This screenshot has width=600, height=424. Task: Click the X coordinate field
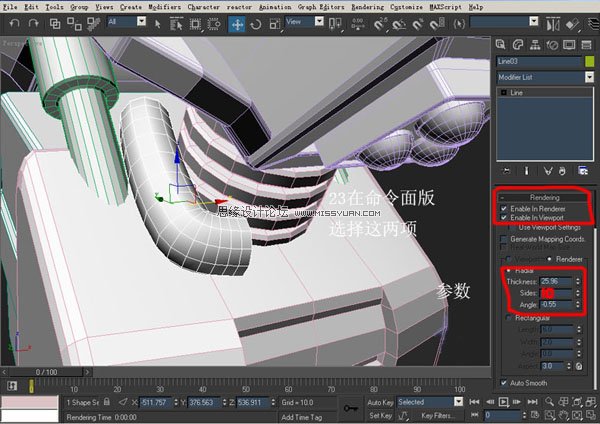[155, 402]
